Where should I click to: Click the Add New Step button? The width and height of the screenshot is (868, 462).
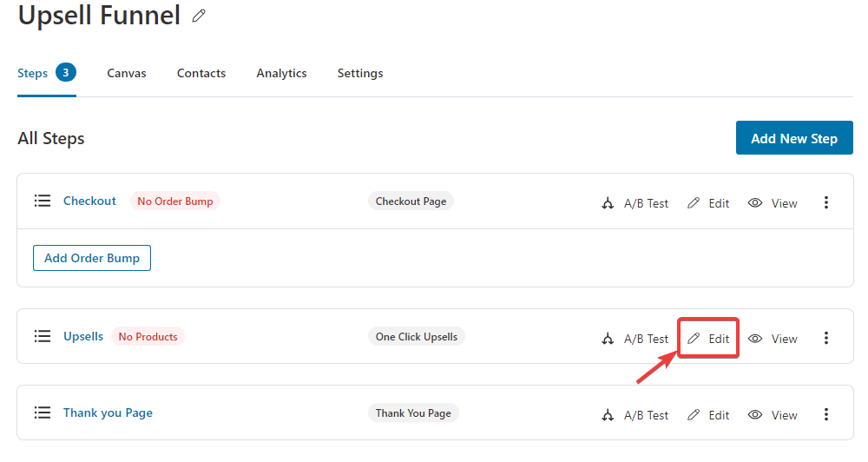(793, 138)
